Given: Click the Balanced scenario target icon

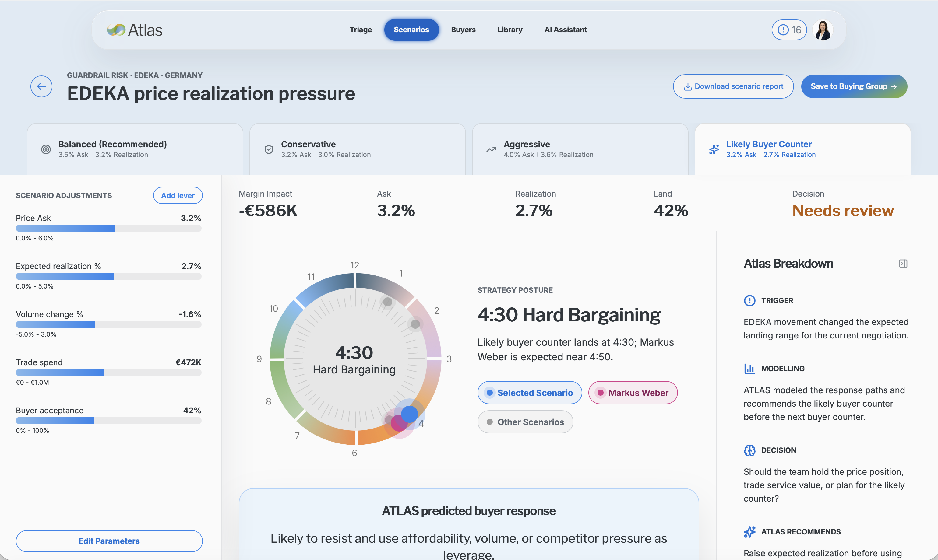Looking at the screenshot, I should tap(46, 149).
